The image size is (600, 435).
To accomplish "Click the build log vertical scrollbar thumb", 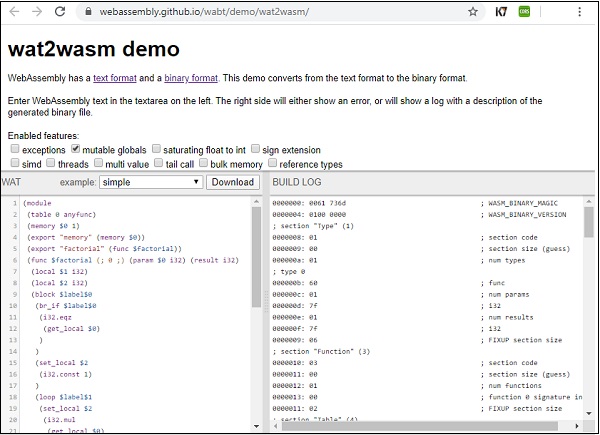I will click(589, 222).
